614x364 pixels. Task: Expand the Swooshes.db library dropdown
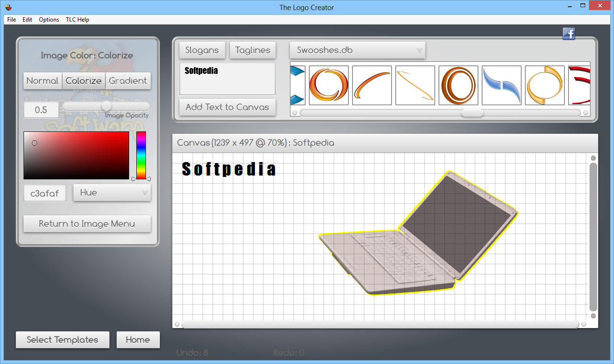(x=357, y=50)
